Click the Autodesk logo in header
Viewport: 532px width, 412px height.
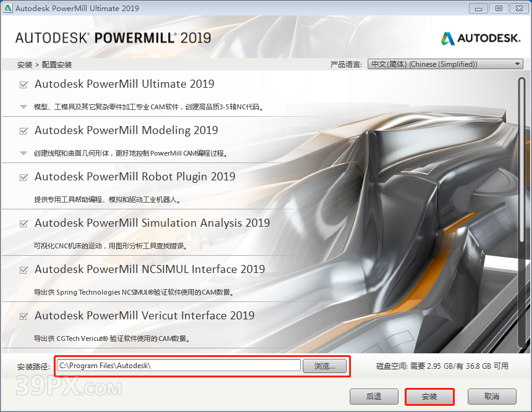(x=481, y=38)
